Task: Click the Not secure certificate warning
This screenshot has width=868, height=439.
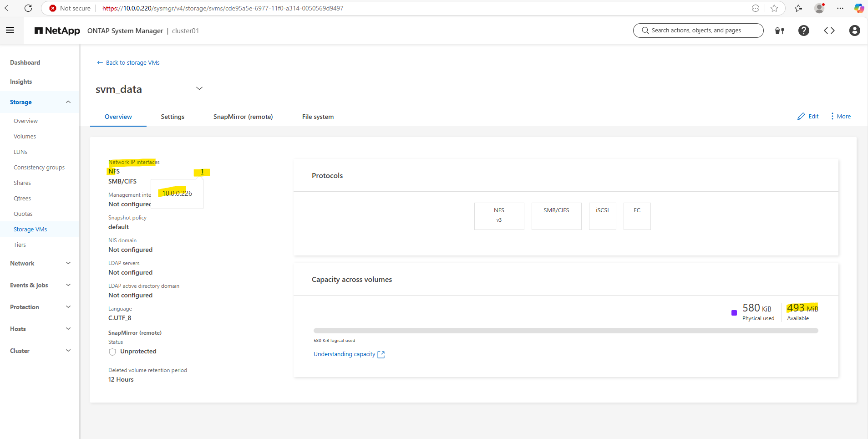Action: (x=70, y=8)
